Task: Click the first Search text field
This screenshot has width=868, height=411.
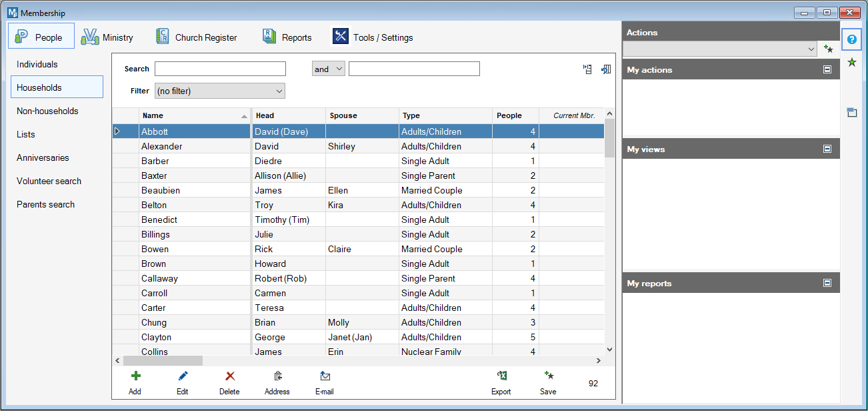Action: pyautogui.click(x=220, y=69)
